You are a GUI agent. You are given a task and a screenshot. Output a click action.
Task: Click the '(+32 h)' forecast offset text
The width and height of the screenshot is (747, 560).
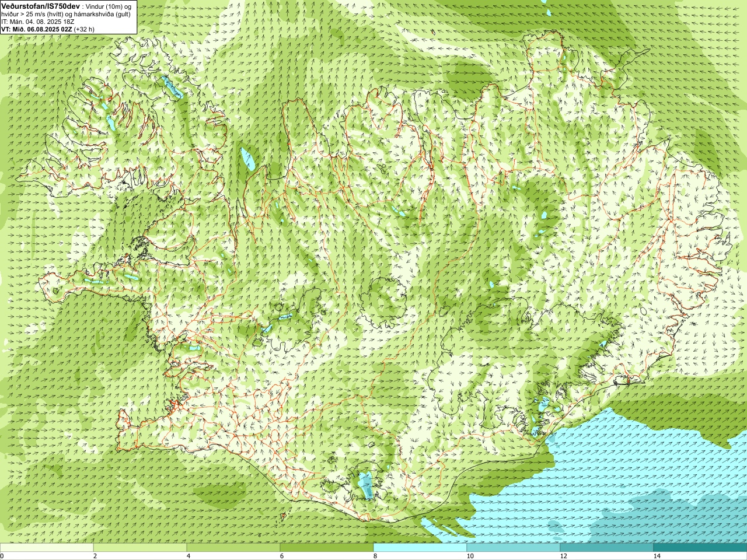84,29
